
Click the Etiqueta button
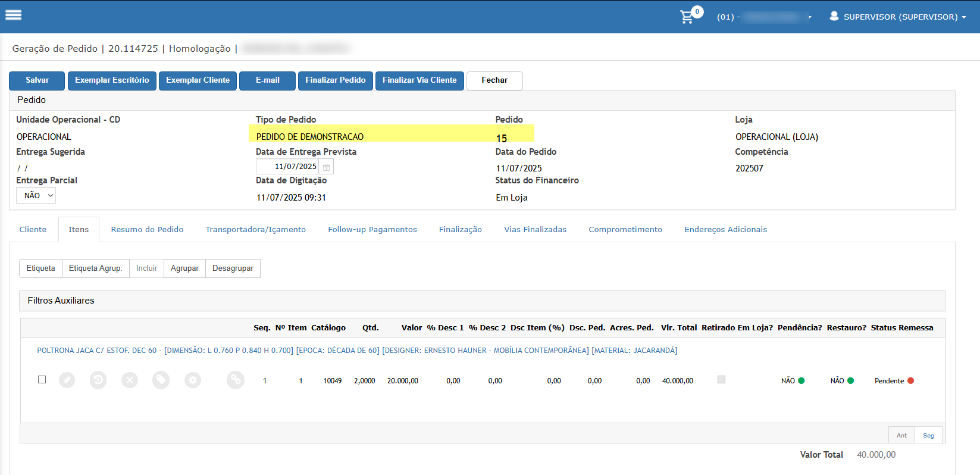(x=40, y=268)
